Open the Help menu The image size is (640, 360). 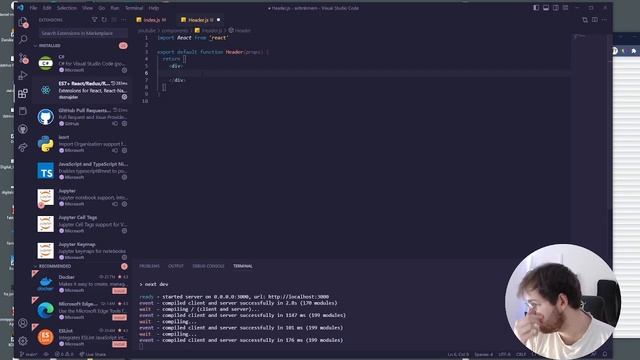(x=154, y=8)
